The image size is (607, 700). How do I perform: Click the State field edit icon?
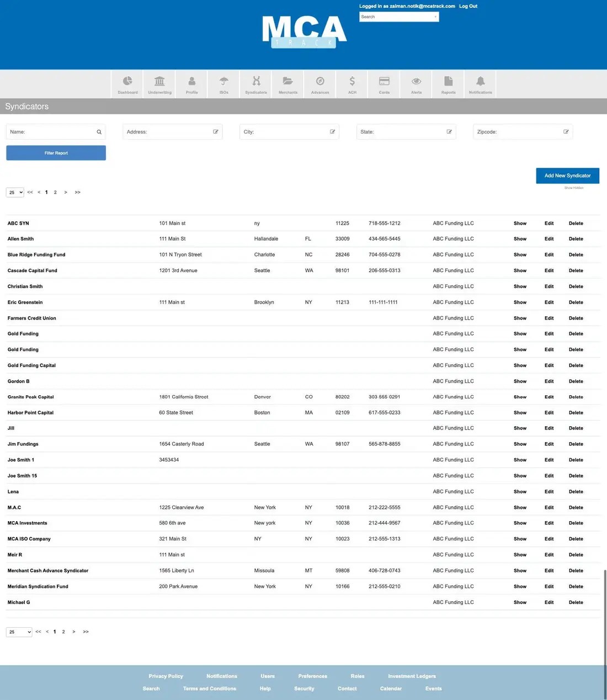tap(449, 132)
